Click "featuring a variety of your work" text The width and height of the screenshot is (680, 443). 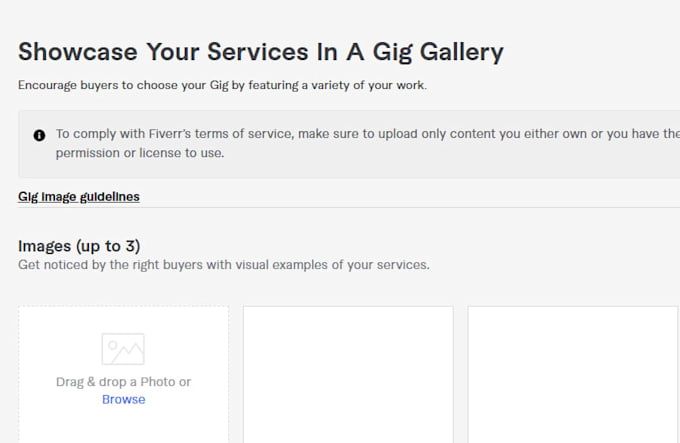click(337, 85)
